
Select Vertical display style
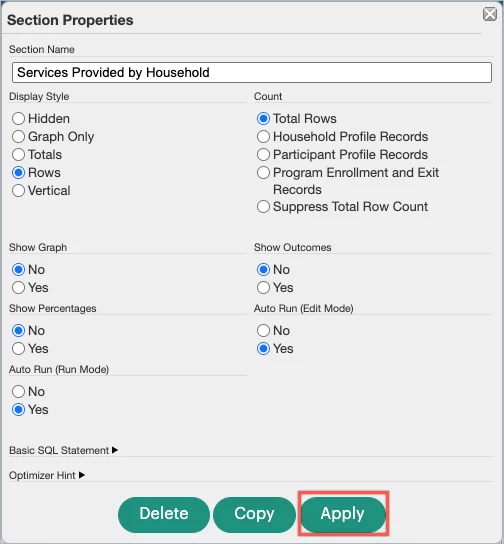(x=18, y=190)
